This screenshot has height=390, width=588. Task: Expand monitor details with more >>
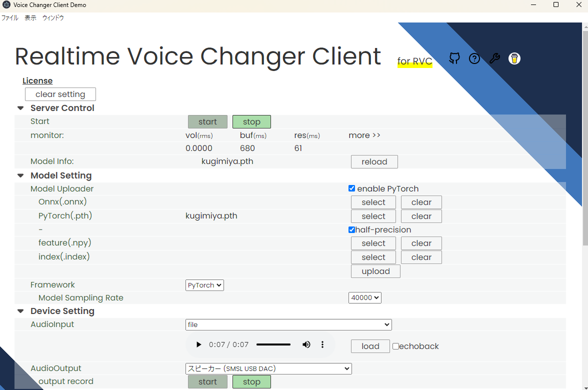click(x=364, y=135)
